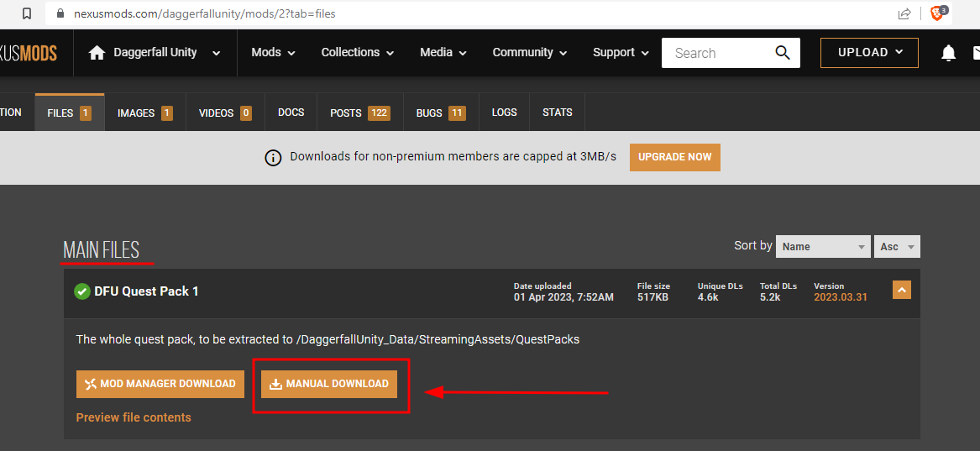
Task: Click the green checkmark on DFU Quest Pack 1
Action: [81, 291]
